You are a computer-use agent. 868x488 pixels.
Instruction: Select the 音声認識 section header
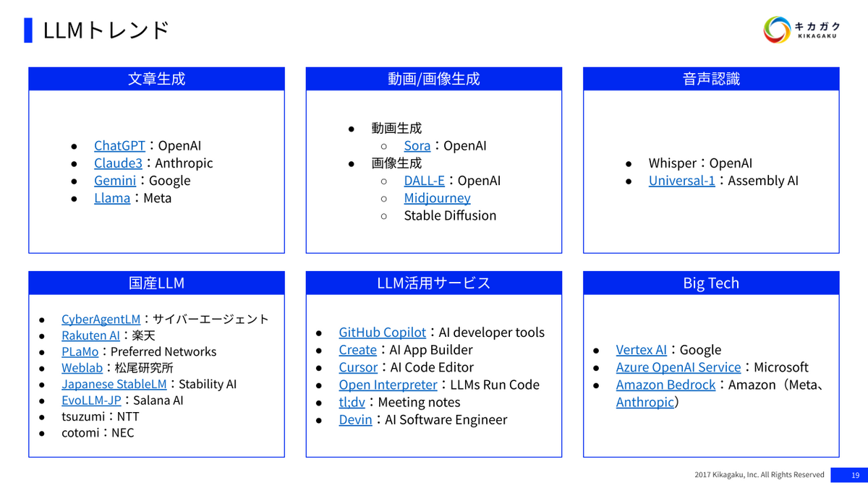pyautogui.click(x=711, y=79)
